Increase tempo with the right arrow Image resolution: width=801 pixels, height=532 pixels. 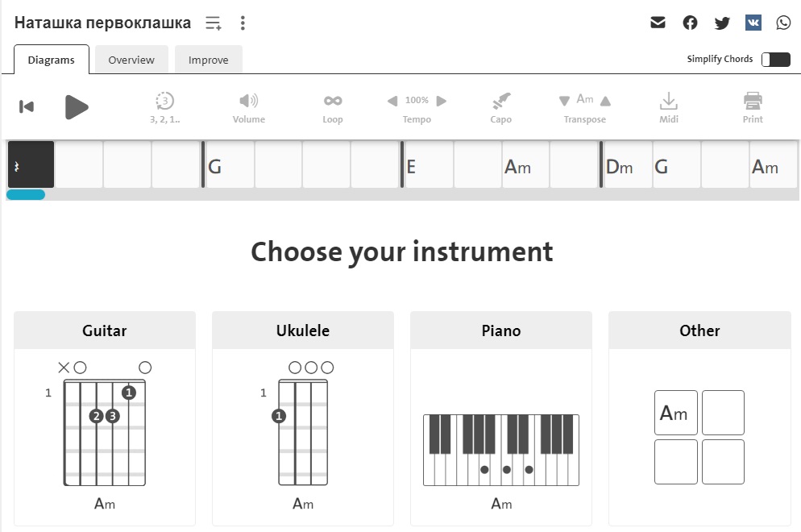(x=442, y=101)
